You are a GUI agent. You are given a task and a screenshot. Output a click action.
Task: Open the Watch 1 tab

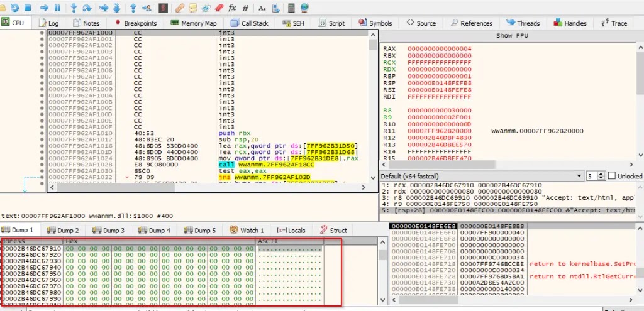point(247,230)
